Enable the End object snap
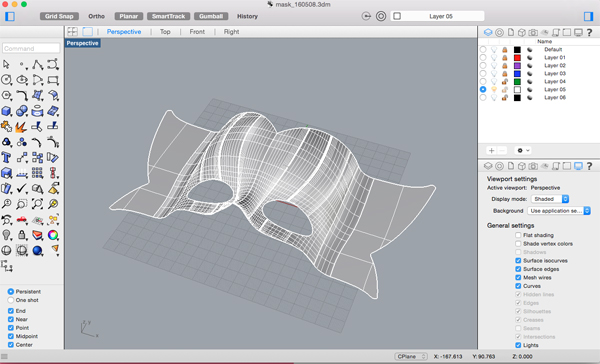 coord(11,311)
